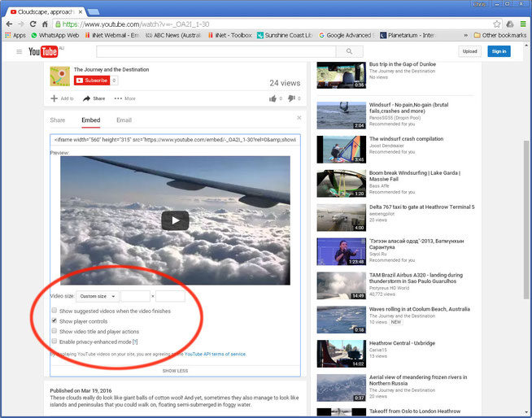
Task: Click the Share arrow button
Action: (94, 98)
